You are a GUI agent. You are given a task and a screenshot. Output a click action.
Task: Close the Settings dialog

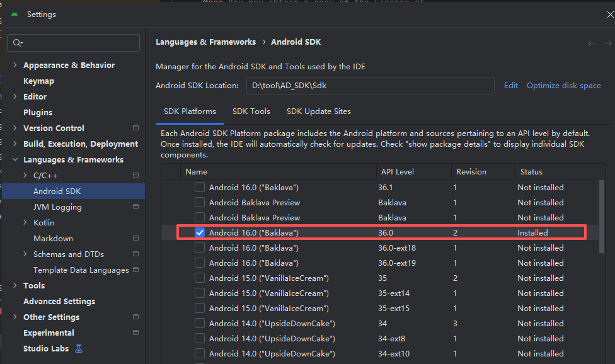pos(611,14)
